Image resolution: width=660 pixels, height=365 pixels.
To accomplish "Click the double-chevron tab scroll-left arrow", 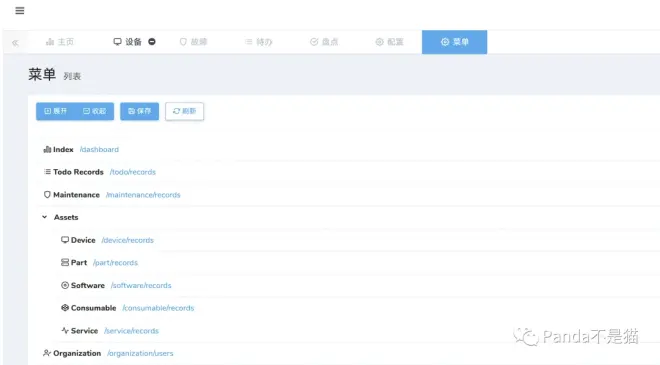I will (x=16, y=43).
